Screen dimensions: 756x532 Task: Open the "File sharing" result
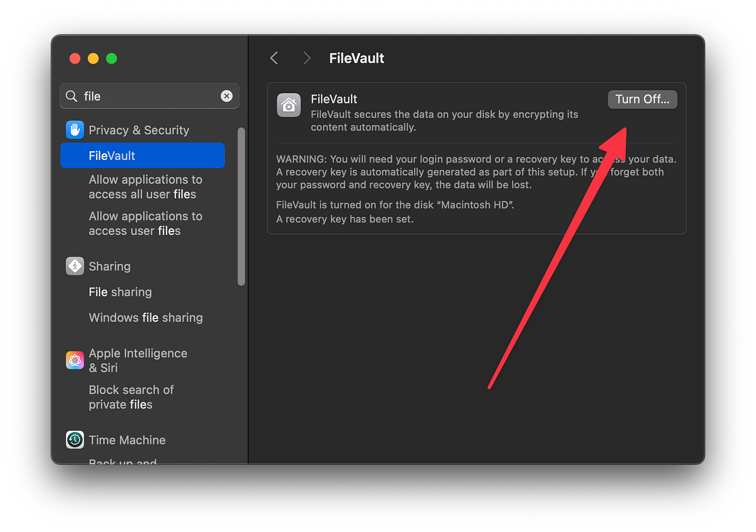120,292
